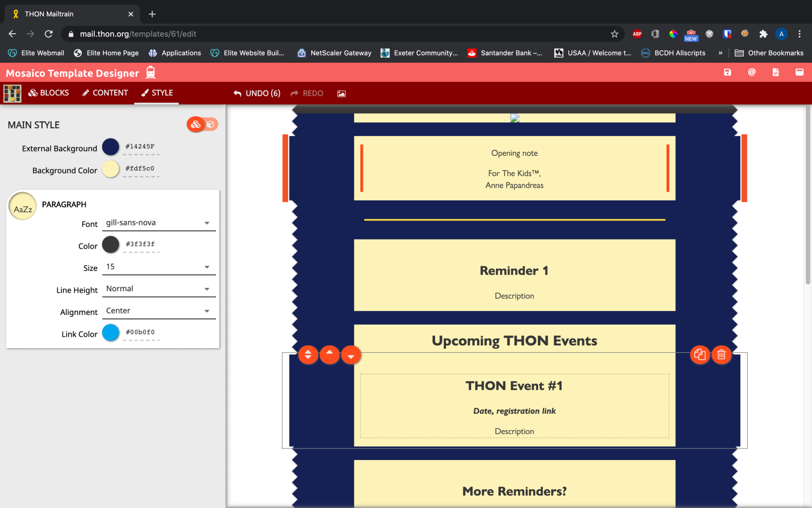Click the Opening note text

[x=514, y=153]
